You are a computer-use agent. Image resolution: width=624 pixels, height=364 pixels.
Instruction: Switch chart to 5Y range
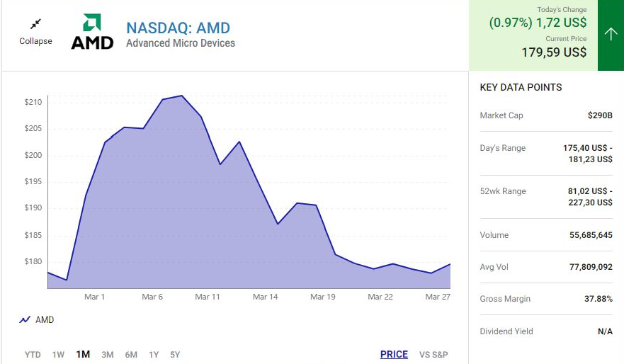(x=175, y=355)
